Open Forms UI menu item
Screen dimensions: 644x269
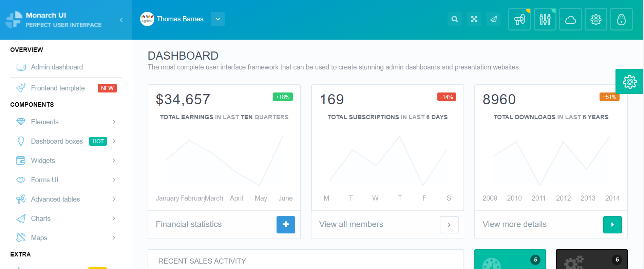tap(66, 180)
